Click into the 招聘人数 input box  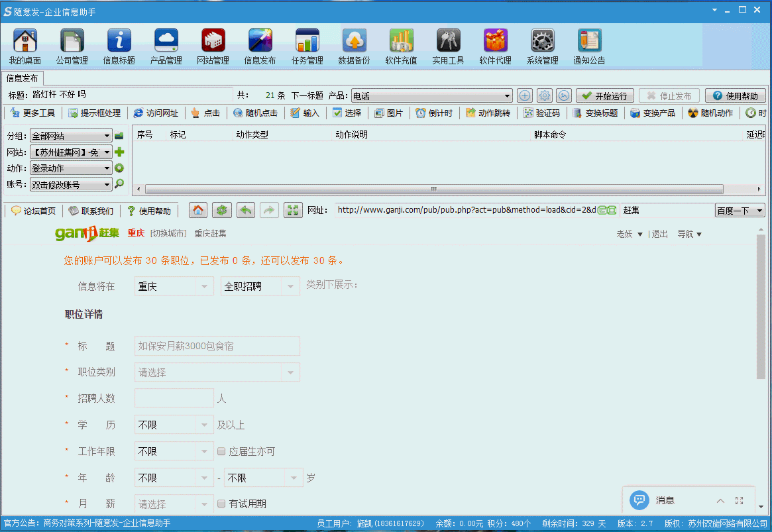point(174,398)
